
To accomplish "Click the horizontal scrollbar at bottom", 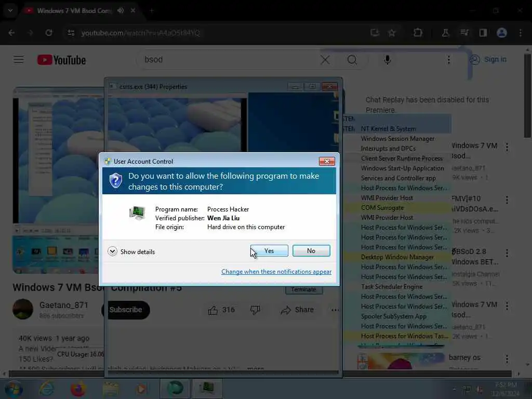I will click(260, 374).
